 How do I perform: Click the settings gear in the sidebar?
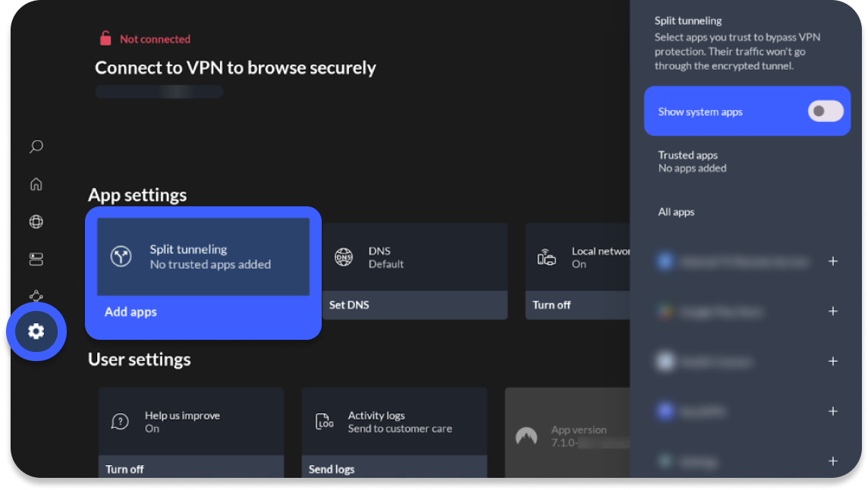(x=36, y=331)
